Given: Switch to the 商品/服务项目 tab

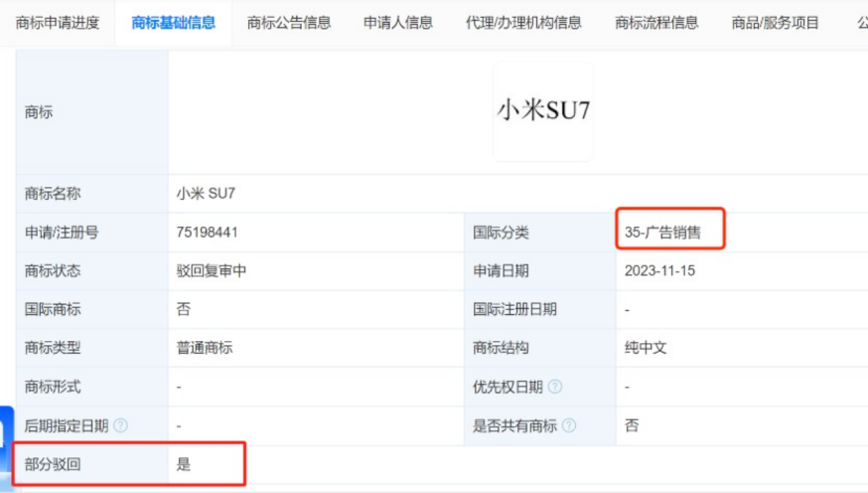Looking at the screenshot, I should (775, 23).
